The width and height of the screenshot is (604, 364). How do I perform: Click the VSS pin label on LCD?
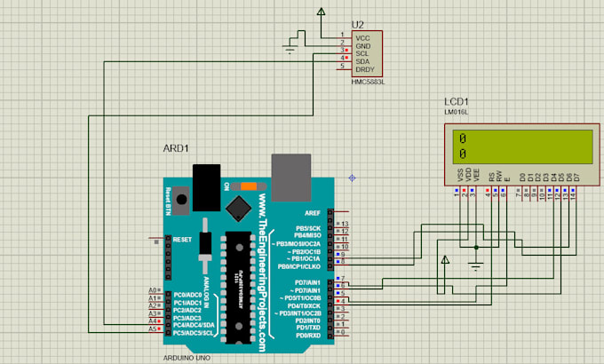[x=460, y=175]
